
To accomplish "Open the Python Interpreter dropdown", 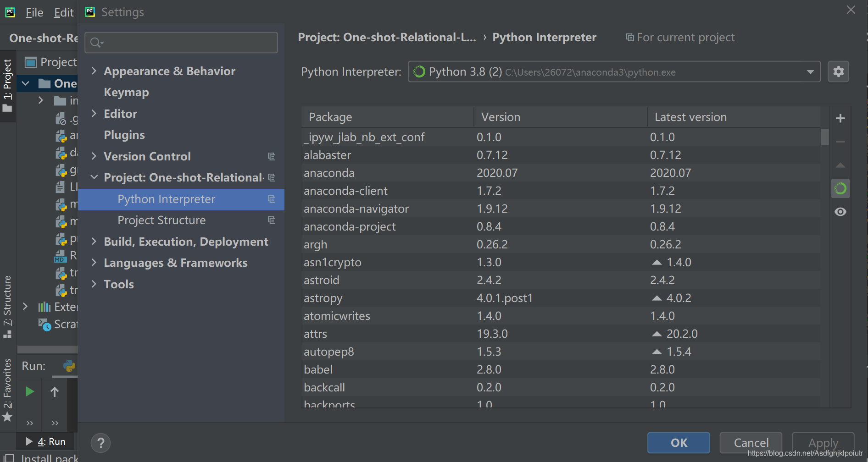I will coord(614,71).
